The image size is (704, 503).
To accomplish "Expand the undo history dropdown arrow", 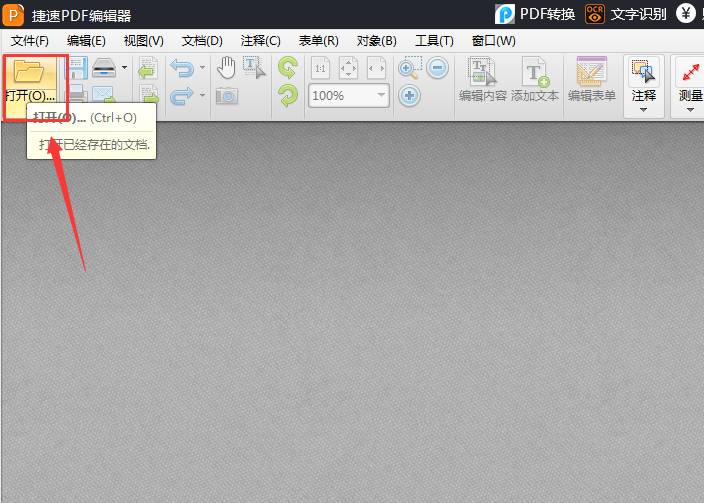I will click(x=202, y=68).
